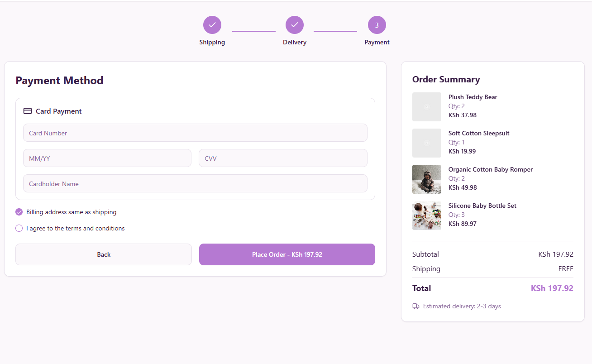Select the Cardholder Name input

pos(195,184)
